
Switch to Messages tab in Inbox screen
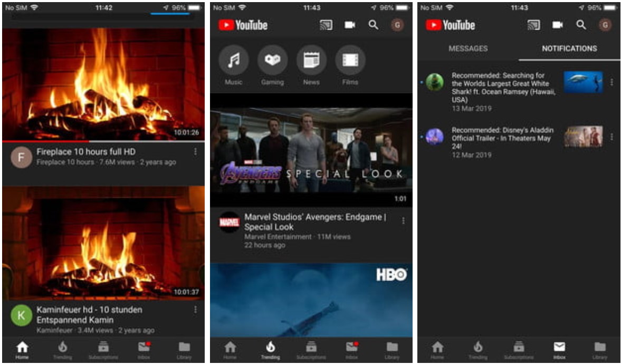tap(468, 49)
